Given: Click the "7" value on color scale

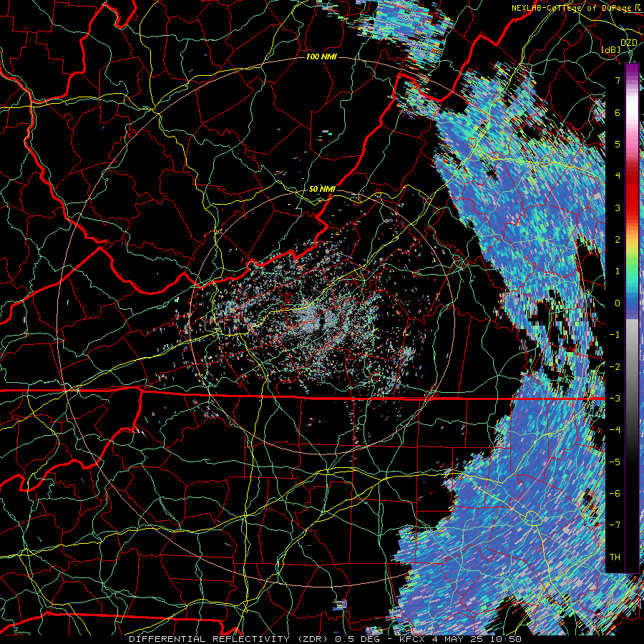Looking at the screenshot, I should (x=618, y=80).
